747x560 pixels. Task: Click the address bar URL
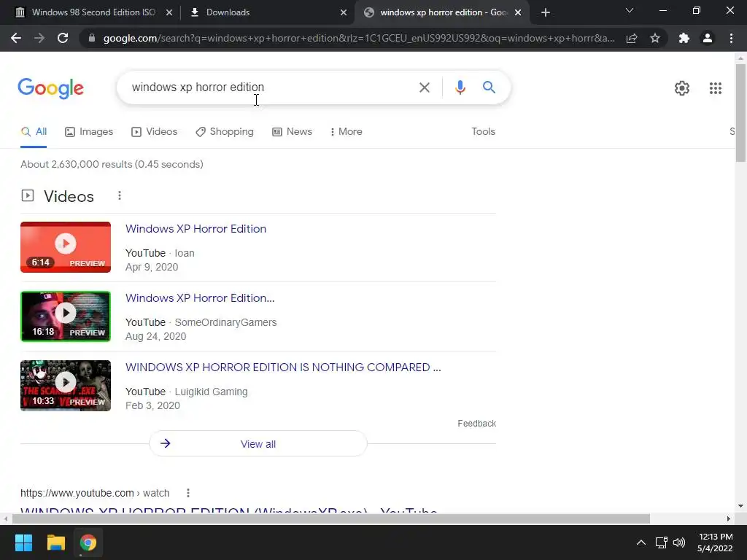point(359,38)
